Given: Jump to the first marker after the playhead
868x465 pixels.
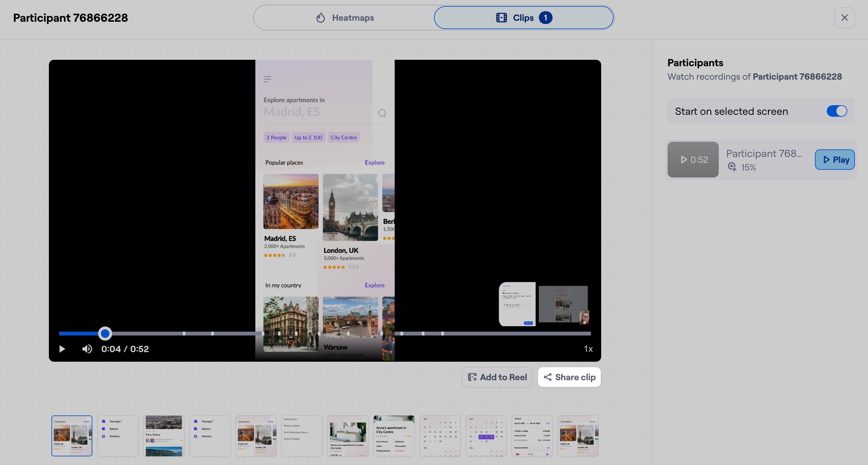Looking at the screenshot, I should click(x=184, y=333).
